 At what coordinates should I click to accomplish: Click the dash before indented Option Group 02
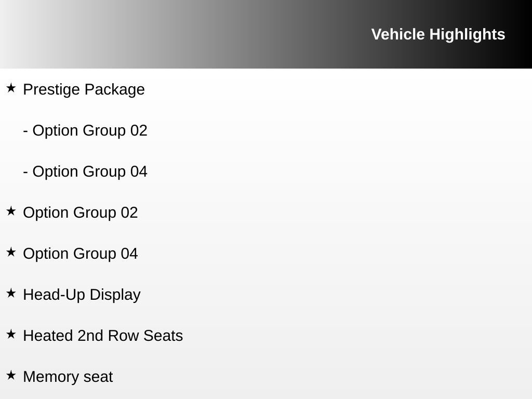click(25, 131)
